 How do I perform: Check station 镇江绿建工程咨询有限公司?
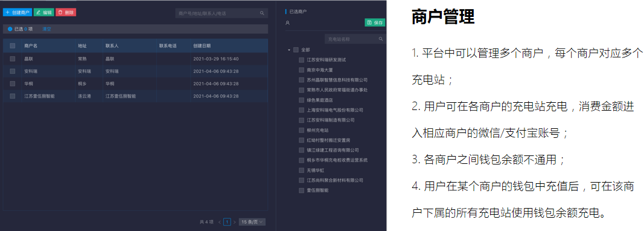point(302,151)
